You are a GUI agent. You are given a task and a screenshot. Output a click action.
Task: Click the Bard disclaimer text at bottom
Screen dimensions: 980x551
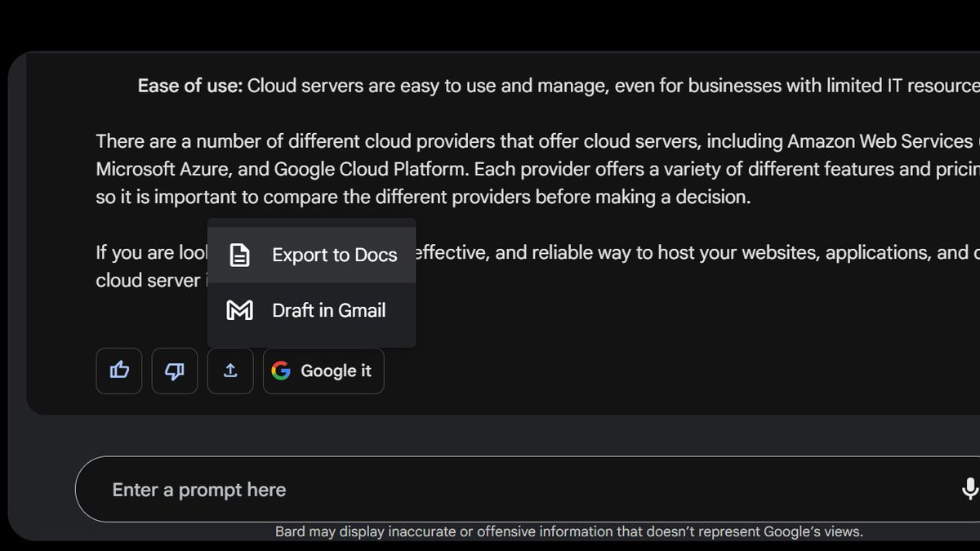click(x=568, y=531)
